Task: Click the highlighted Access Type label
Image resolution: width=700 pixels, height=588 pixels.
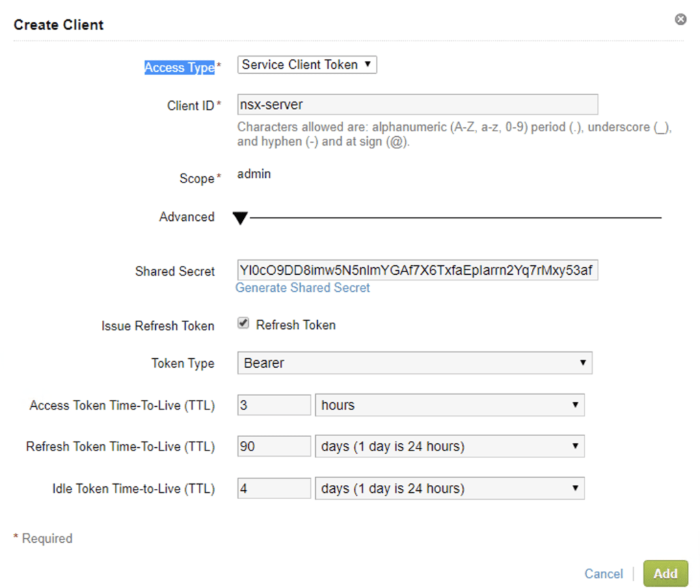Action: coord(180,68)
